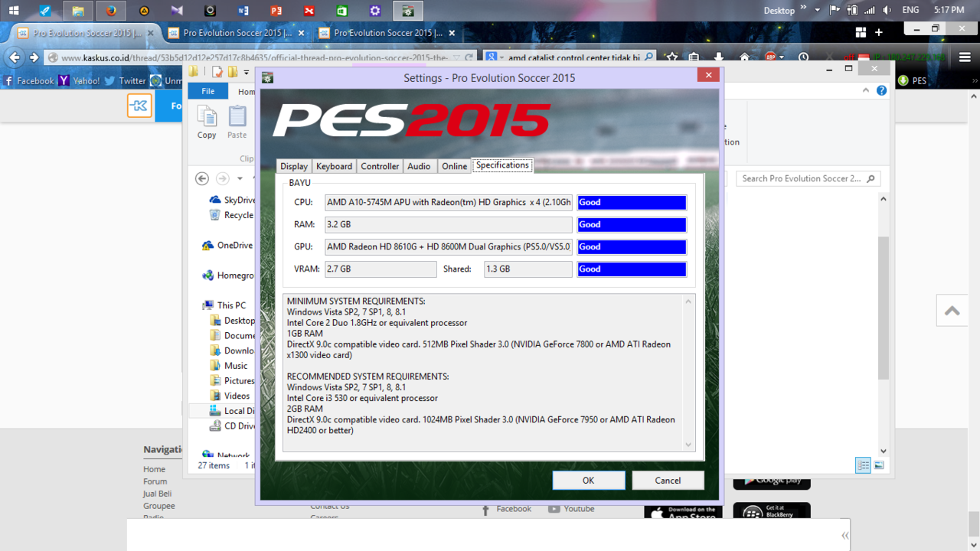Open the Quick Access Toolbar dropdown in Explorer
The width and height of the screenshot is (980, 551).
[247, 73]
